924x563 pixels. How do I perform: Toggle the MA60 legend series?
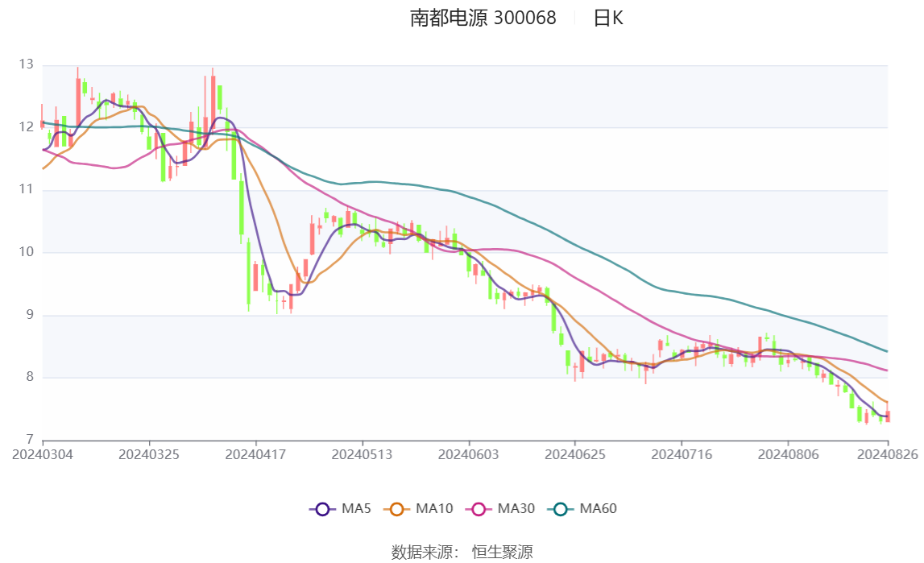point(582,509)
